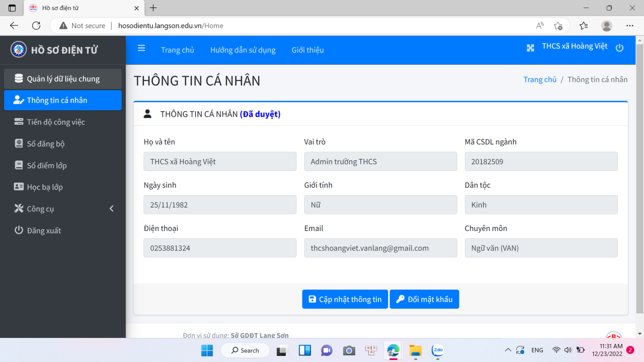Click the Not secure warning icon
The width and height of the screenshot is (644, 362).
[x=63, y=26]
